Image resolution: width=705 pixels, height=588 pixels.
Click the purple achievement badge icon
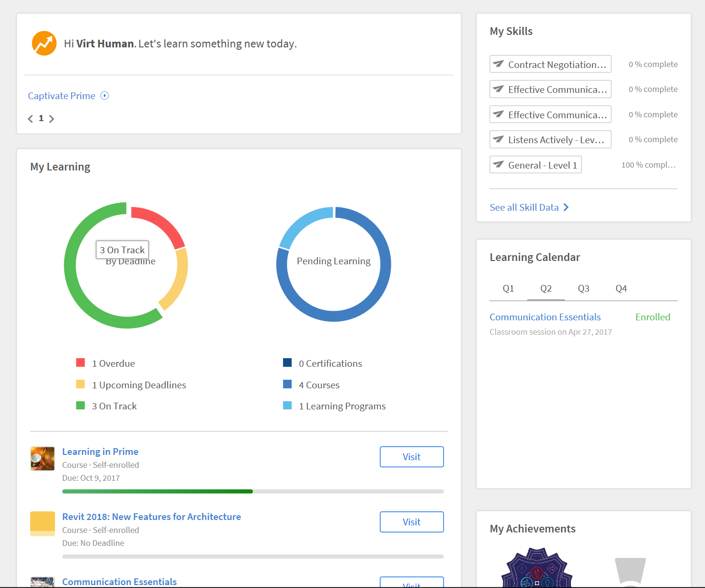click(x=536, y=569)
